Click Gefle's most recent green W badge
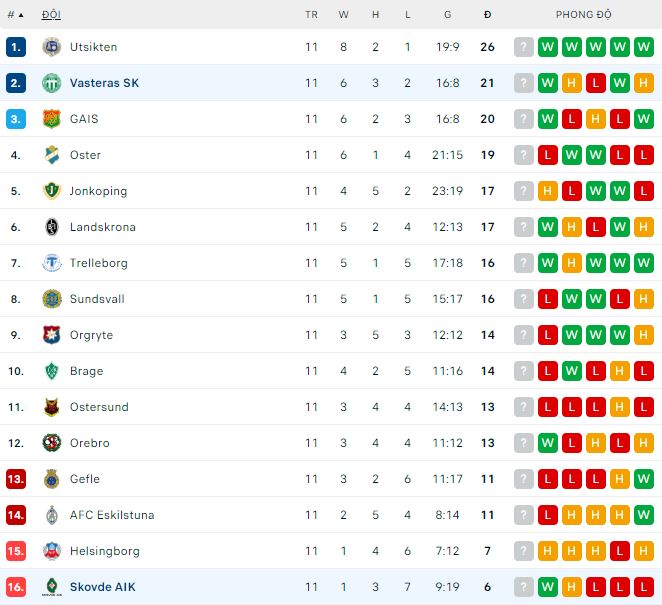Screen dimensions: 662x605 [643, 479]
